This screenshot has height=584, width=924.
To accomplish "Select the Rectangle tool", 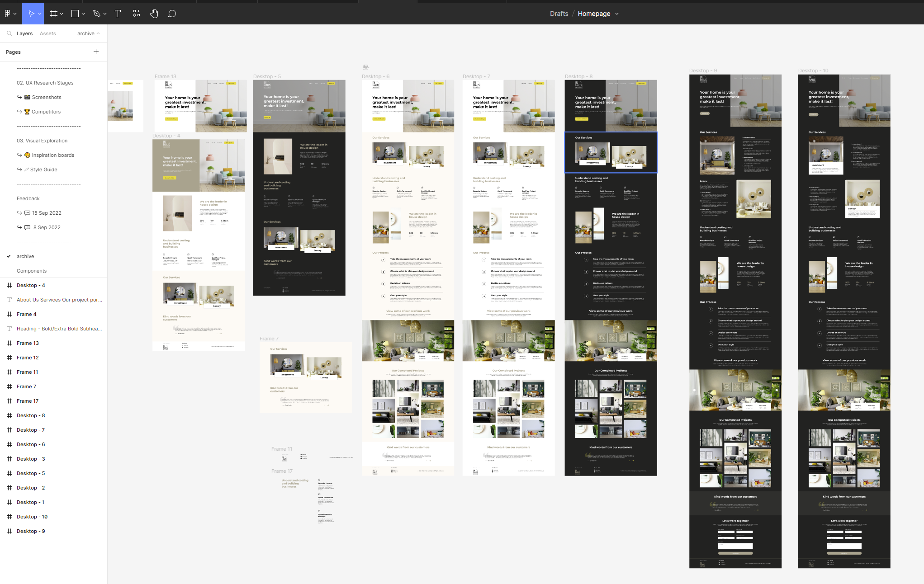I will click(75, 13).
